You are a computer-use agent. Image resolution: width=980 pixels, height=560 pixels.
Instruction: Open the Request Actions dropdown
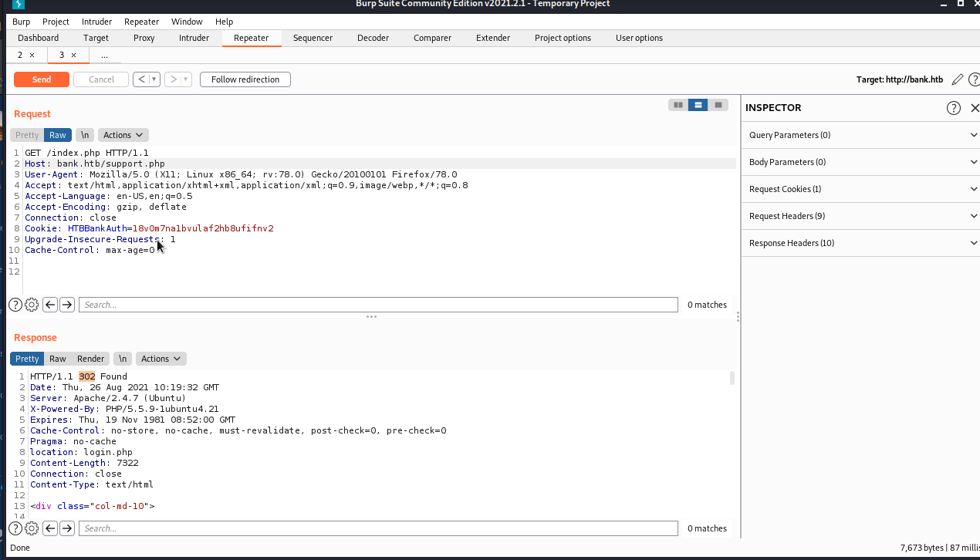click(x=123, y=135)
